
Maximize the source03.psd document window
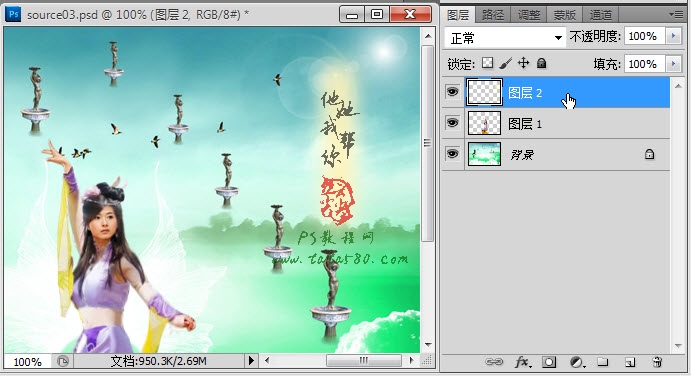[377, 15]
